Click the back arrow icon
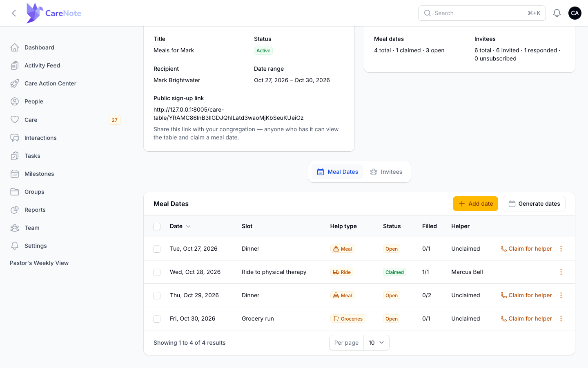 click(x=14, y=13)
